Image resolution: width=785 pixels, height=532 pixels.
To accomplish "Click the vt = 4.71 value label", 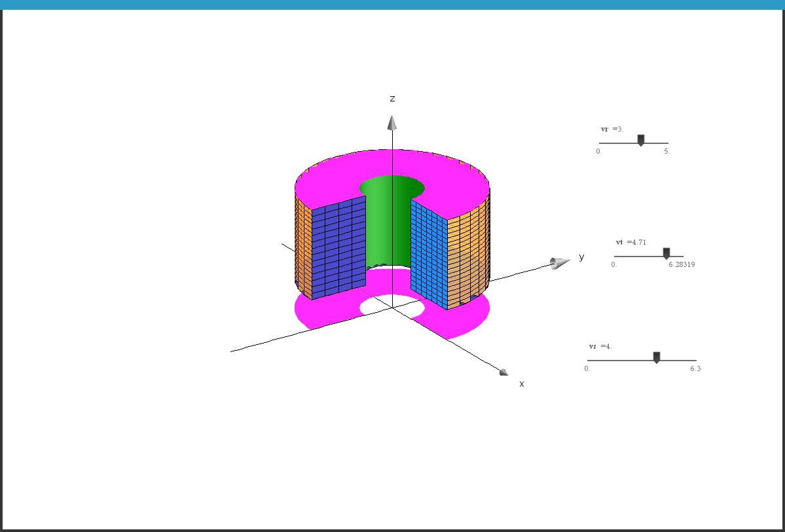I will coord(630,242).
